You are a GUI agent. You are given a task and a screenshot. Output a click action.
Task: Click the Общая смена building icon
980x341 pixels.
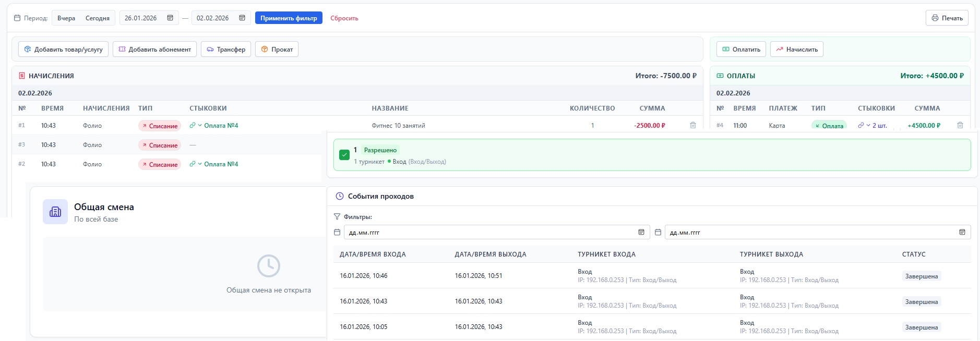point(55,212)
